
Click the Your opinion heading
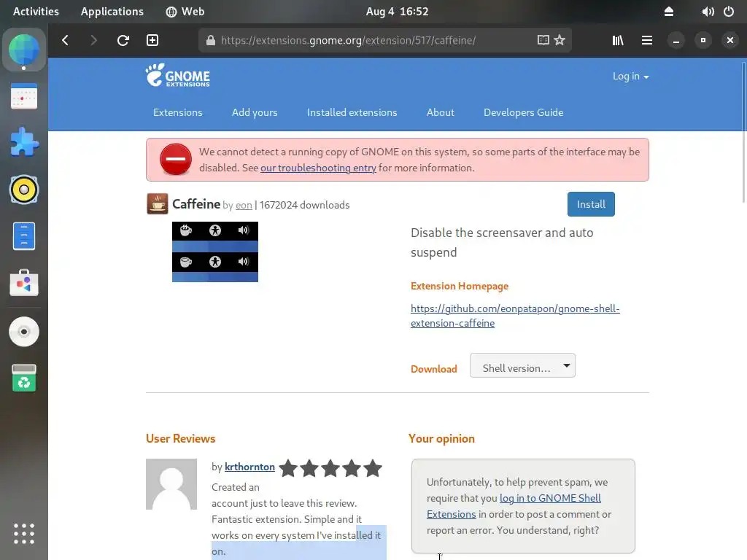(441, 438)
